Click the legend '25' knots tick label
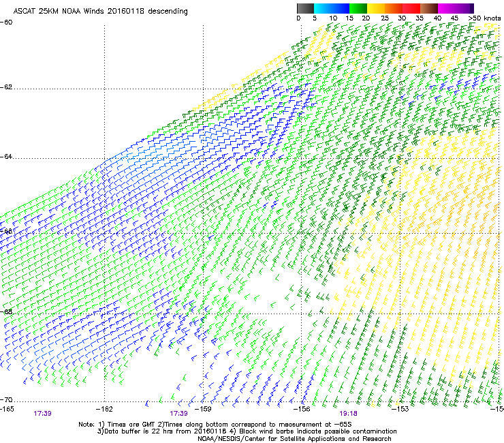504x443 pixels. pos(385,18)
